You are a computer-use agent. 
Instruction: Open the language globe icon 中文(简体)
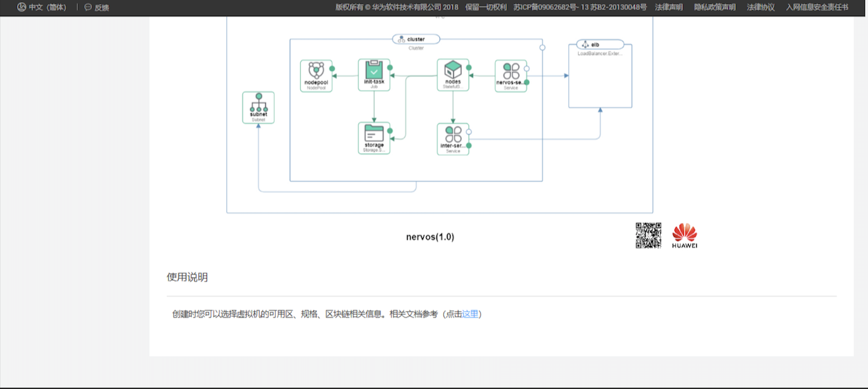pos(21,7)
